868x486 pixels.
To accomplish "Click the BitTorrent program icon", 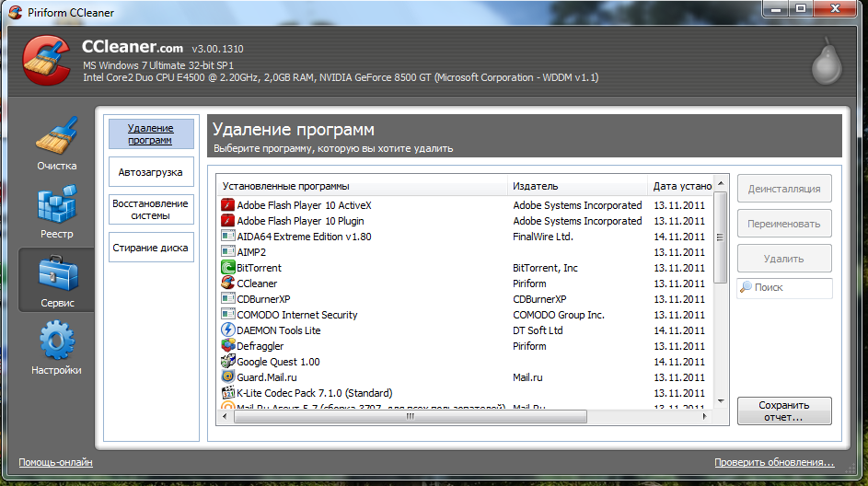I will [x=227, y=268].
